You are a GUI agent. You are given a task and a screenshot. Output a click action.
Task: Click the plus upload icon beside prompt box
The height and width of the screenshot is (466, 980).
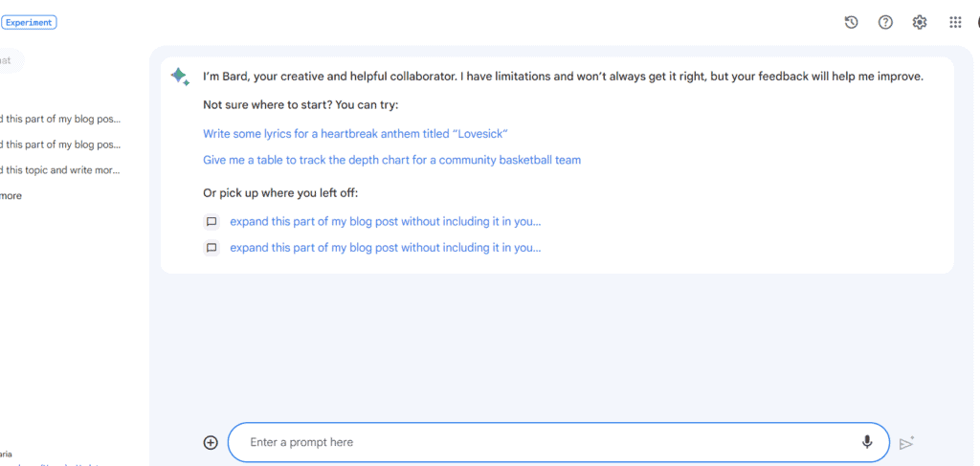coord(211,442)
